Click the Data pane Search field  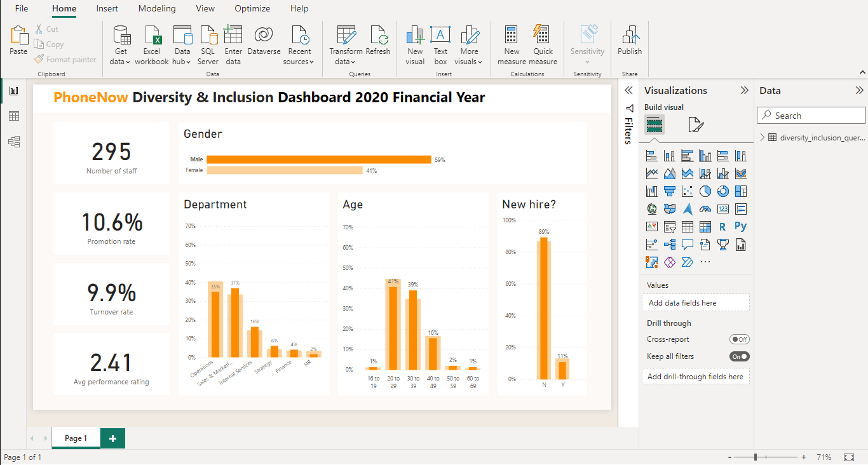tap(811, 116)
